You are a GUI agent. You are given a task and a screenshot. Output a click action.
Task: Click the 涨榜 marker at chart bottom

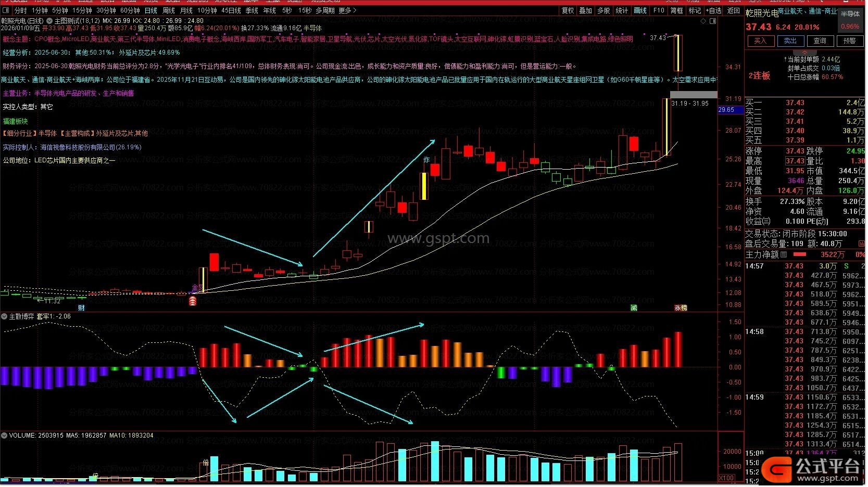(x=681, y=308)
